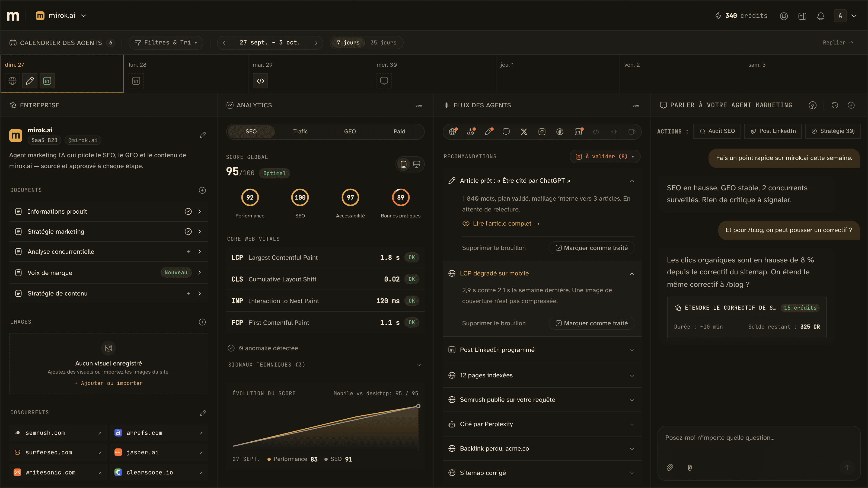
Task: Open the code task on mar. 29
Action: coord(260,81)
